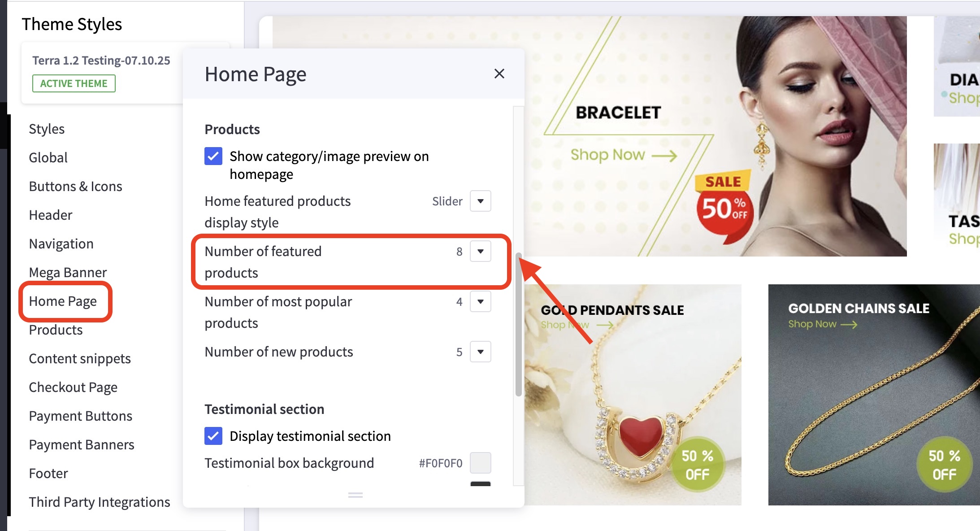Go to Mega Banner settings

(68, 273)
